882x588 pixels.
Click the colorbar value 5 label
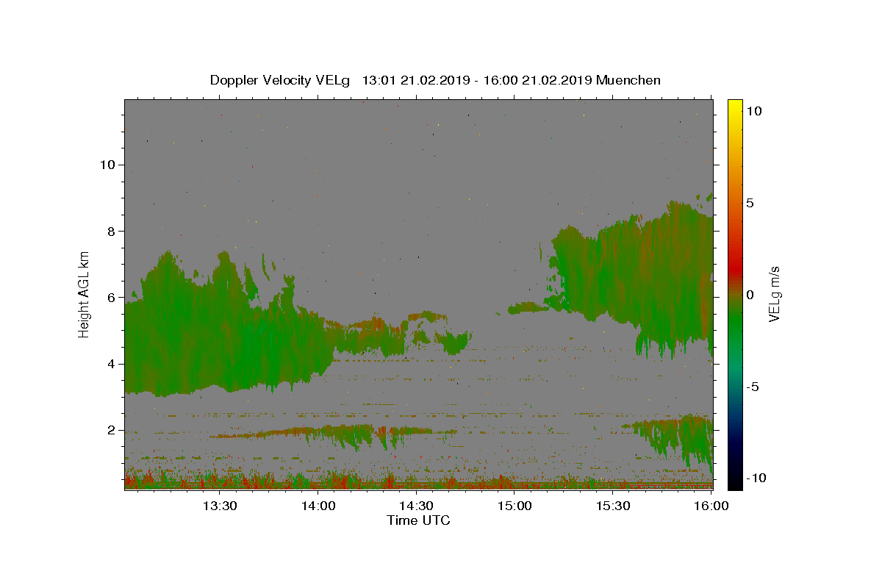(x=750, y=203)
